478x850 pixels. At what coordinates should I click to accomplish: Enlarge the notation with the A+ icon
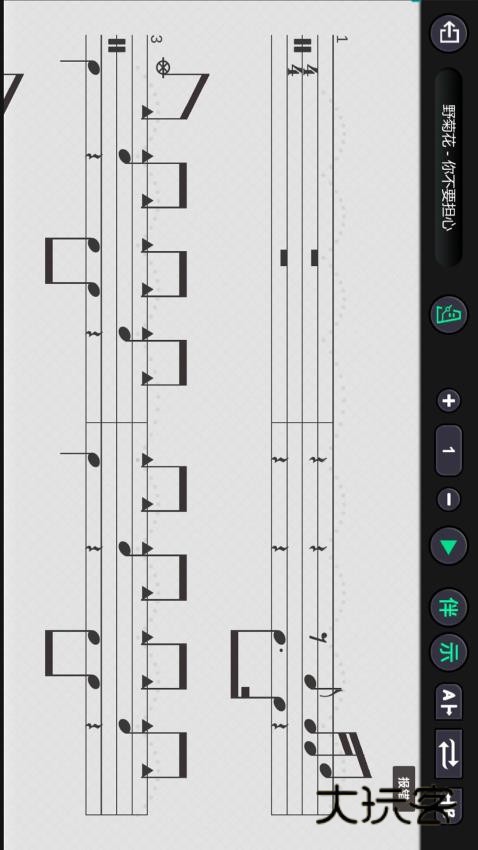[x=449, y=701]
